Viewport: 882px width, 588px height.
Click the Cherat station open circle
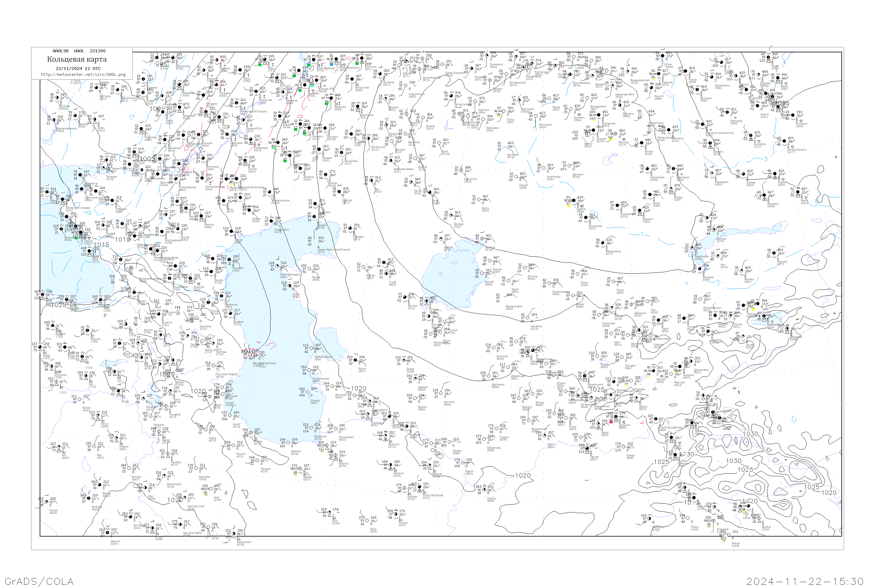[688, 518]
